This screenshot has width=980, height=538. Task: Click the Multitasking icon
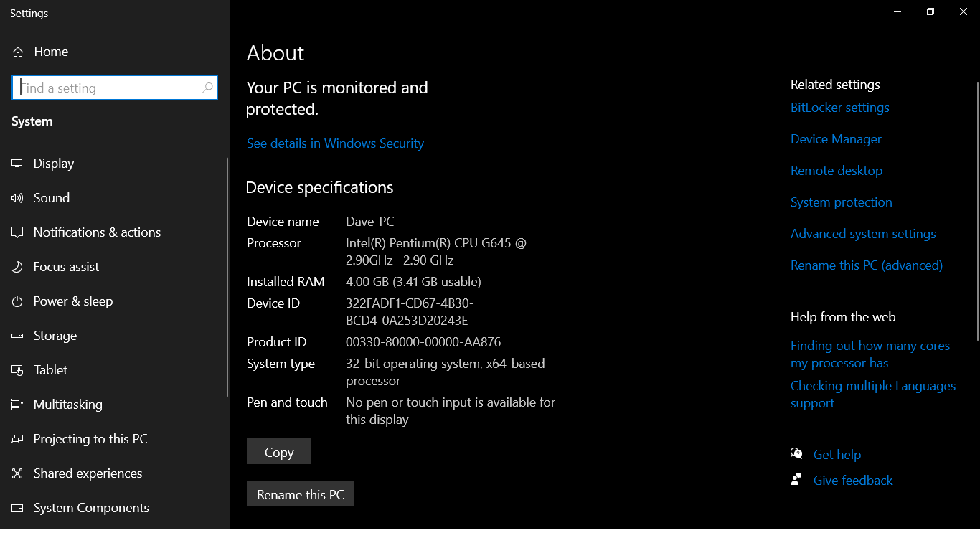pos(17,405)
